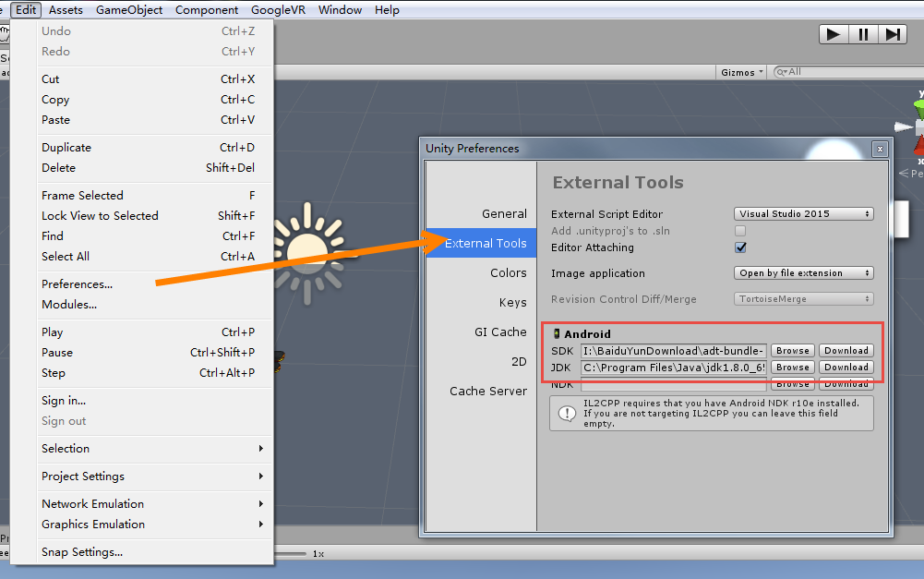This screenshot has width=924, height=579.
Task: Switch to Keys preferences section
Action: pos(481,303)
